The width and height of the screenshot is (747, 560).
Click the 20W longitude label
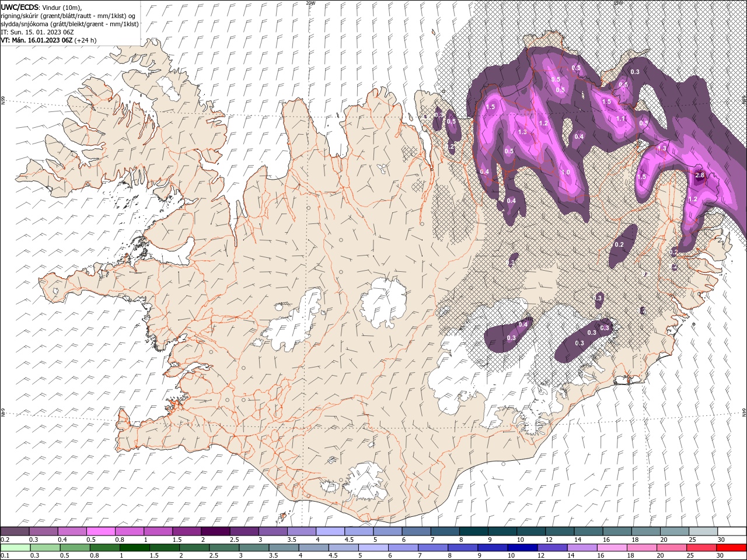[x=310, y=3]
